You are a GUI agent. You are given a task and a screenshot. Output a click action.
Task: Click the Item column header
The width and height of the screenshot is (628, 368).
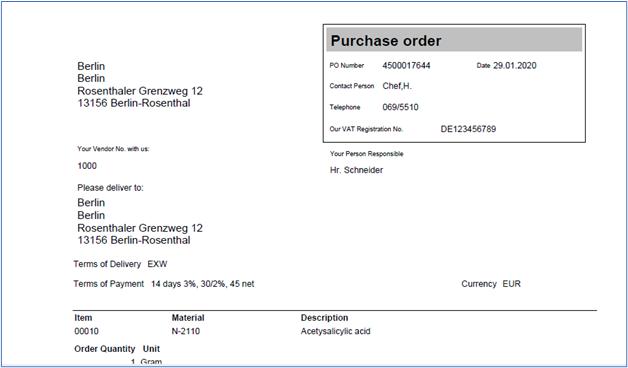[83, 318]
